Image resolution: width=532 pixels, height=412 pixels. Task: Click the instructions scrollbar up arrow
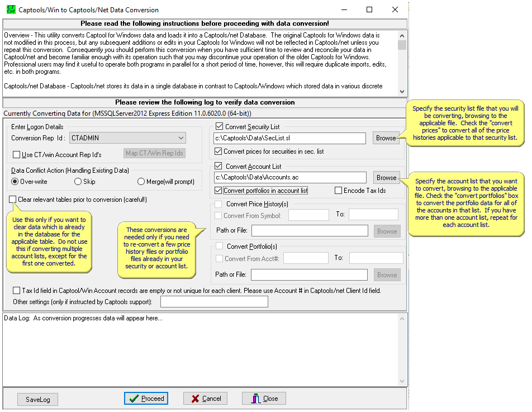tap(402, 36)
